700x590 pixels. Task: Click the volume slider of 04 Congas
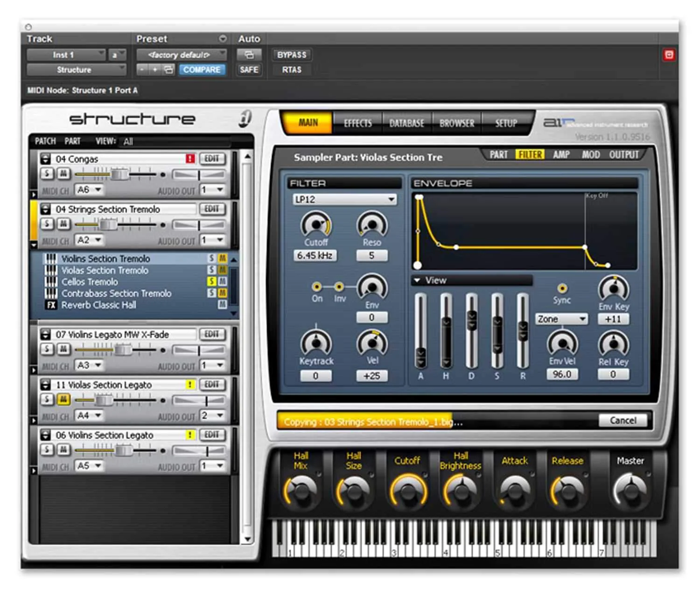(119, 175)
